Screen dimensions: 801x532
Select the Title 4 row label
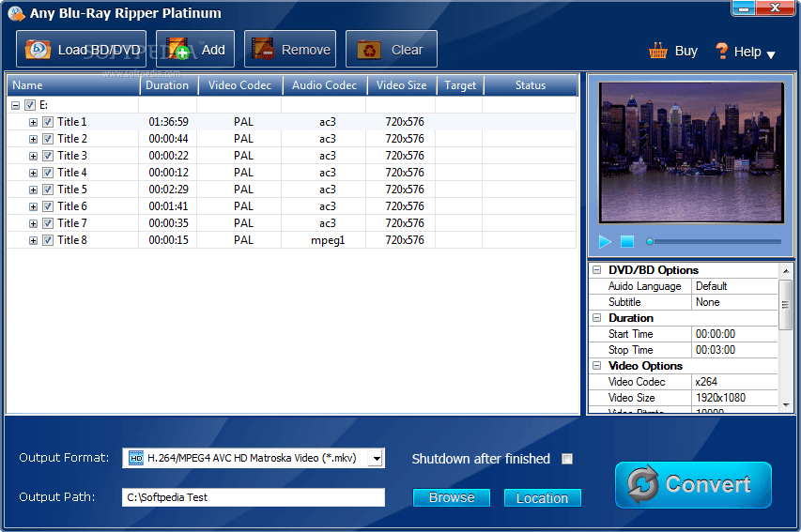pyautogui.click(x=72, y=173)
